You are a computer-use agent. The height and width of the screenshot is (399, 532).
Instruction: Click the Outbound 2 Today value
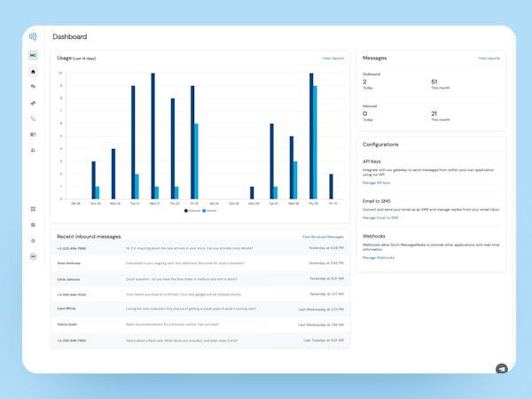[364, 82]
